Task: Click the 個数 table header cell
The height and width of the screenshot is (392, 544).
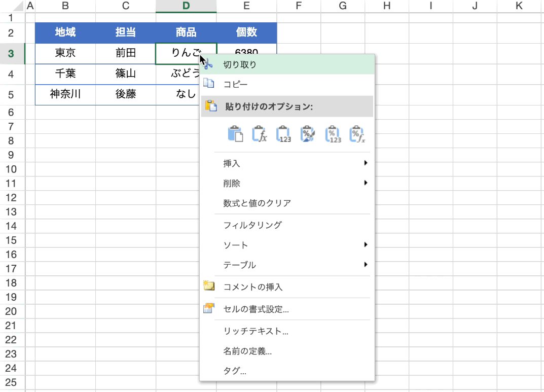Action: coord(247,33)
